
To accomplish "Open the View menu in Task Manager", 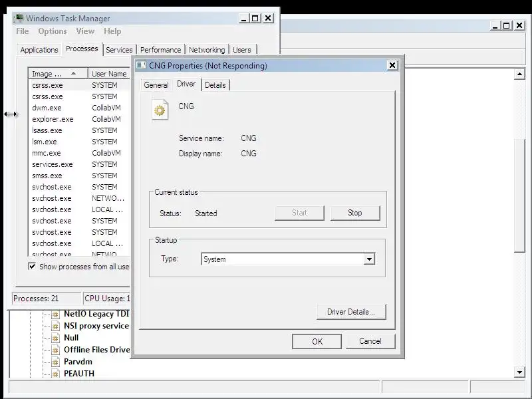I will tap(85, 31).
